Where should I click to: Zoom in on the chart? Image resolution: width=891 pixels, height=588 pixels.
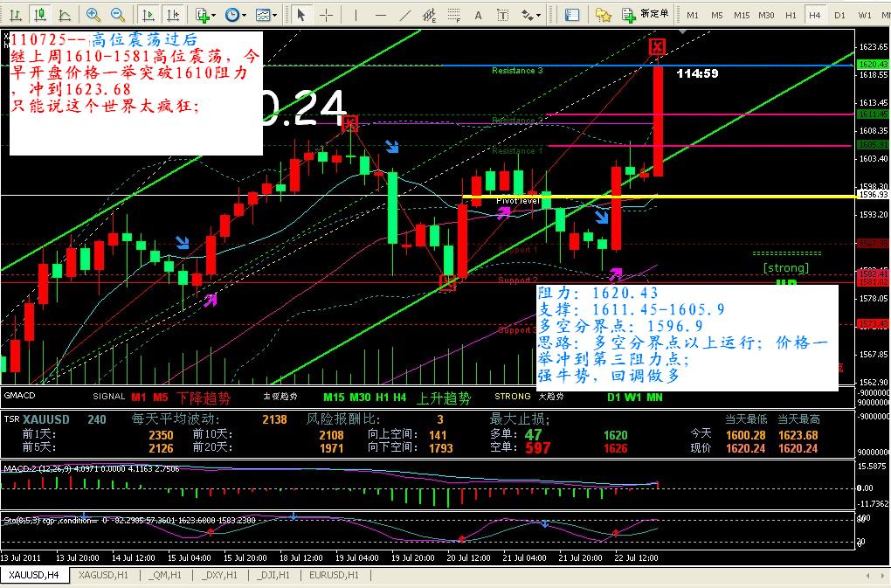(93, 15)
